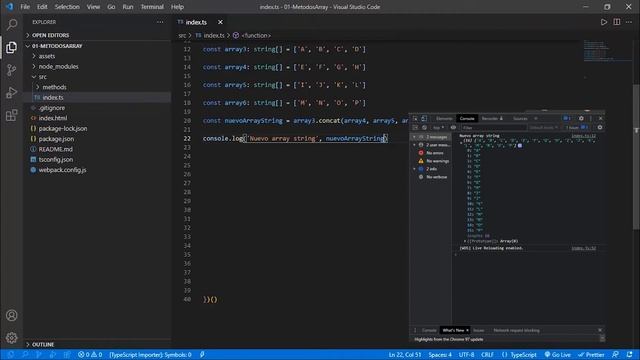Open the webpack.config.js file
Image resolution: width=640 pixels, height=360 pixels.
tap(62, 170)
